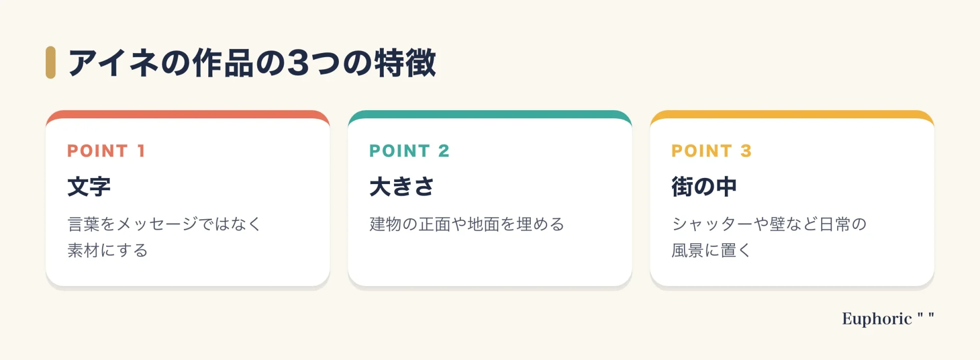Screen dimensions: 980x360
Task: Click the 街の中 card title
Action: [x=704, y=187]
